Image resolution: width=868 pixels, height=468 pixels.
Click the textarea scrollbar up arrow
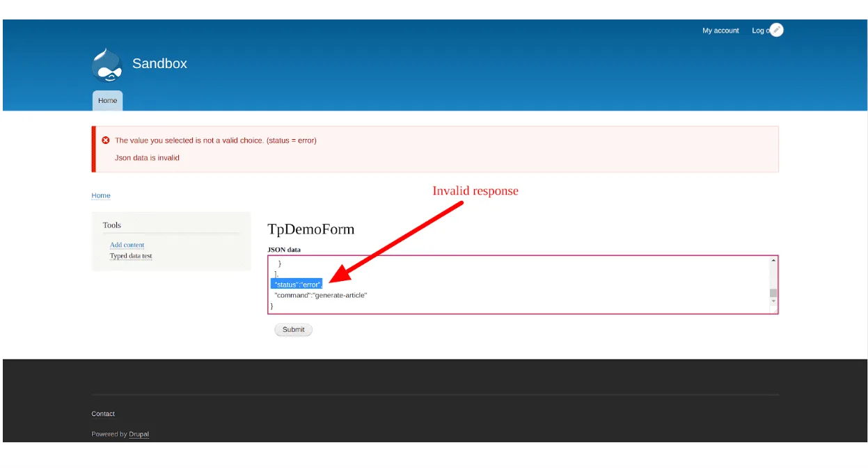[x=773, y=261]
